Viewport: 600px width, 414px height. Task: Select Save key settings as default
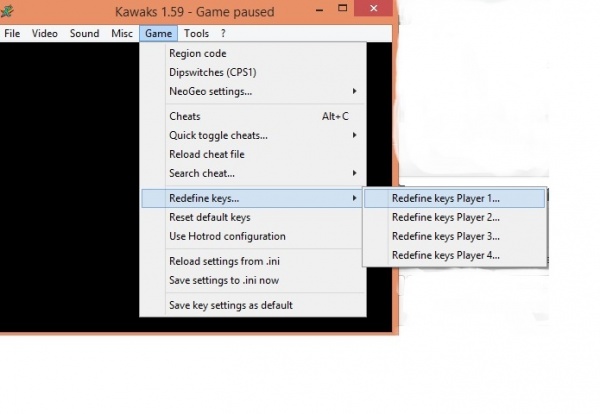click(x=253, y=305)
